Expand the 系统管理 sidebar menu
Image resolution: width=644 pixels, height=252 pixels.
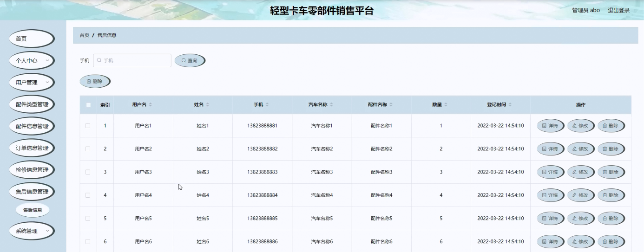(x=32, y=231)
